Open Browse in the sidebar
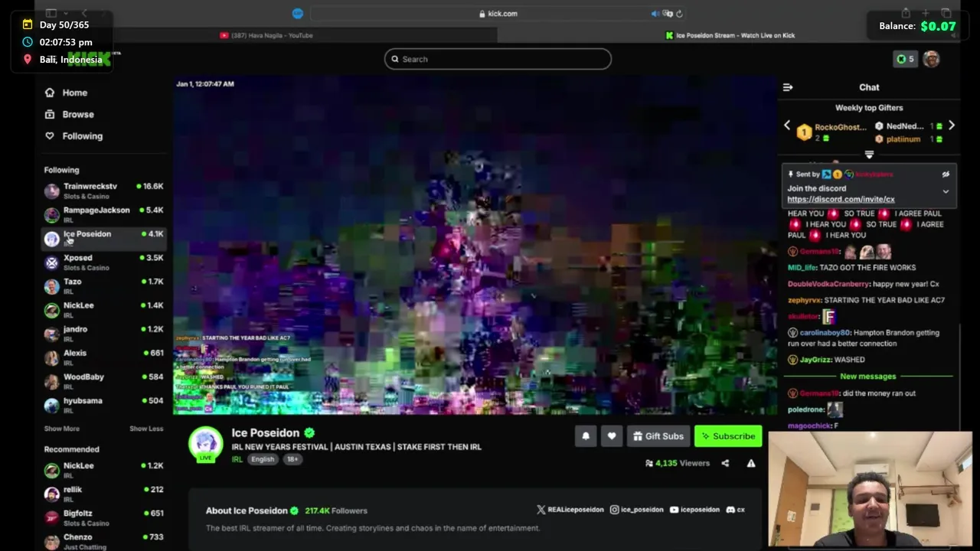The height and width of the screenshot is (551, 980). (x=70, y=114)
